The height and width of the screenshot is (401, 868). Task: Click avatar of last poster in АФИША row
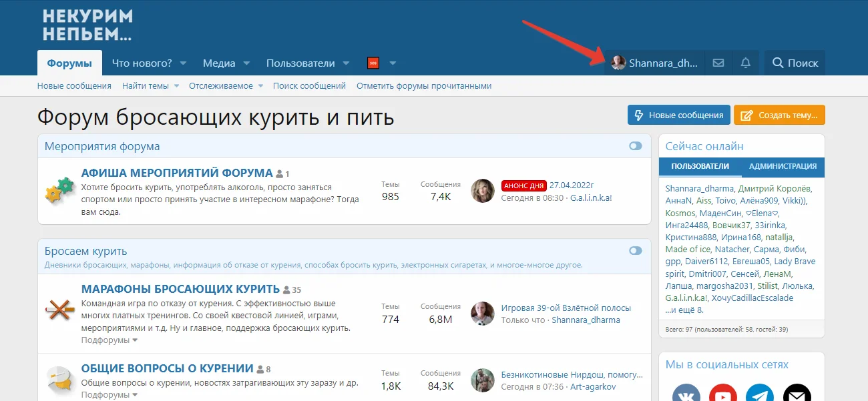point(483,191)
